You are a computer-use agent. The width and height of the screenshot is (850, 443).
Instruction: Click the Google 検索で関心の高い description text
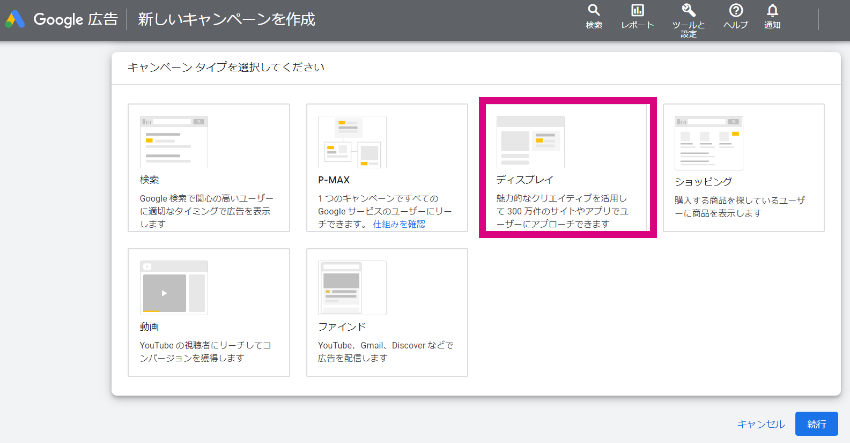207,211
